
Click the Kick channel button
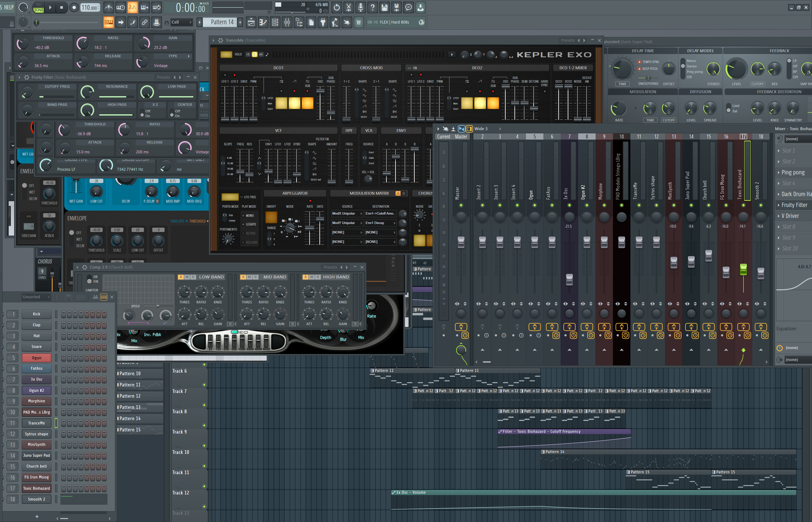37,314
